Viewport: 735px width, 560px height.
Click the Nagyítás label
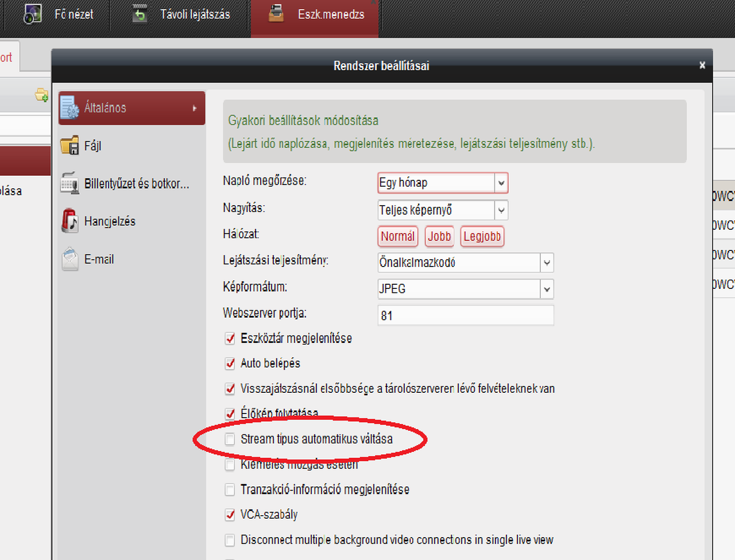coord(244,208)
